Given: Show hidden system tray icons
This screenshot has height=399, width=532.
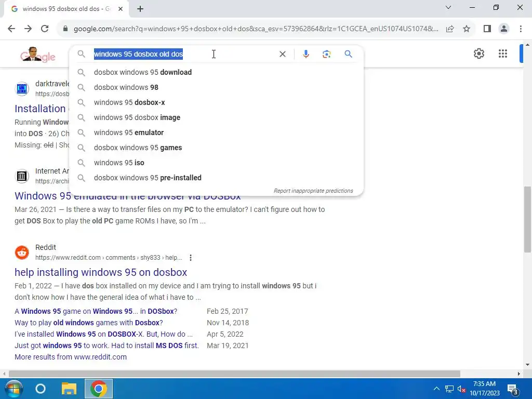Looking at the screenshot, I should (436, 389).
